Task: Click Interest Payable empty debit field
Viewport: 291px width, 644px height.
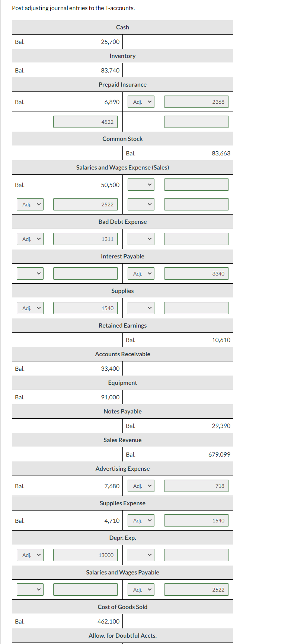Action: click(x=85, y=274)
